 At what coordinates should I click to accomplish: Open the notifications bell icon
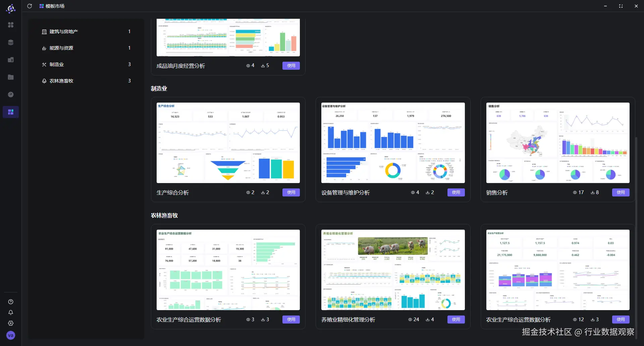pos(11,312)
